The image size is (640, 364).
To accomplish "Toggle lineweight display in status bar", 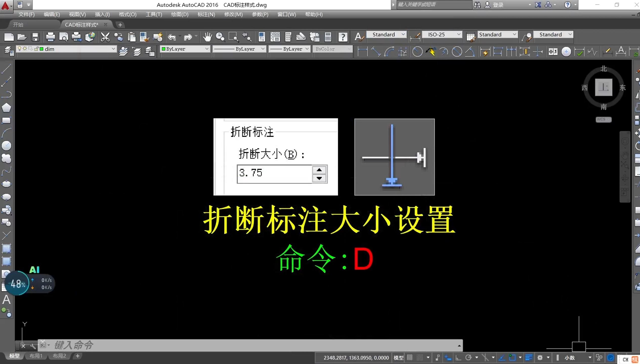I will point(528,357).
